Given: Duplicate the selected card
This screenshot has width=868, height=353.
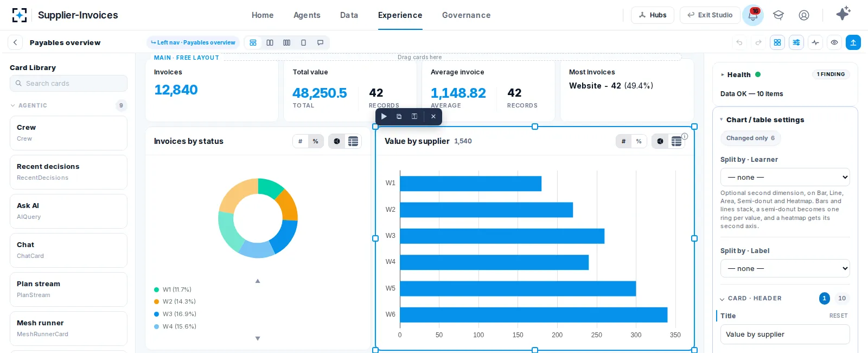Looking at the screenshot, I should [x=399, y=116].
